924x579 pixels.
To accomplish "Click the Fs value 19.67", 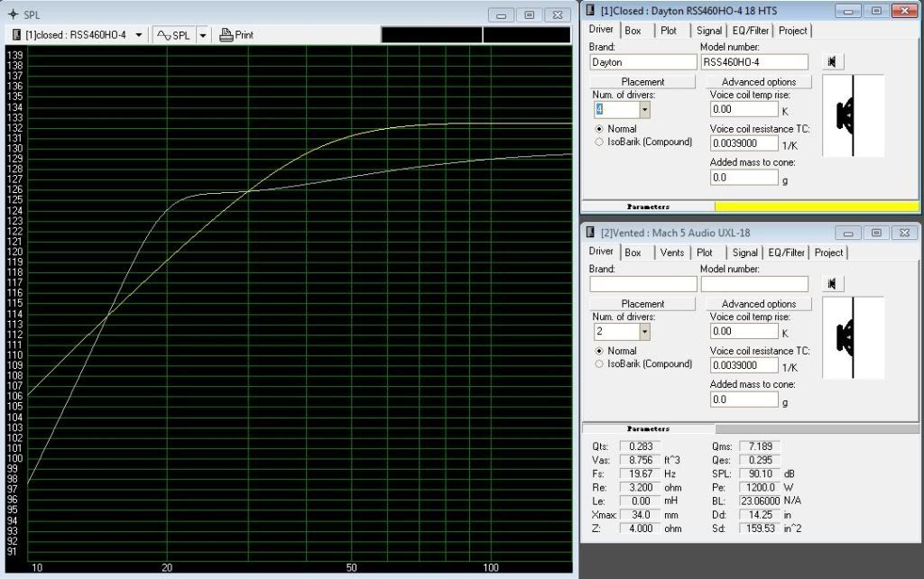I will coord(641,473).
